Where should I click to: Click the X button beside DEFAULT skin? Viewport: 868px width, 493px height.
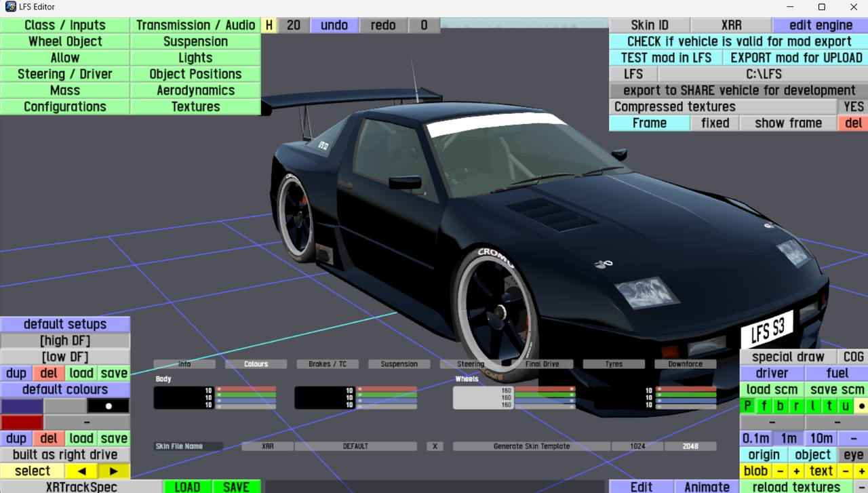[x=435, y=446]
